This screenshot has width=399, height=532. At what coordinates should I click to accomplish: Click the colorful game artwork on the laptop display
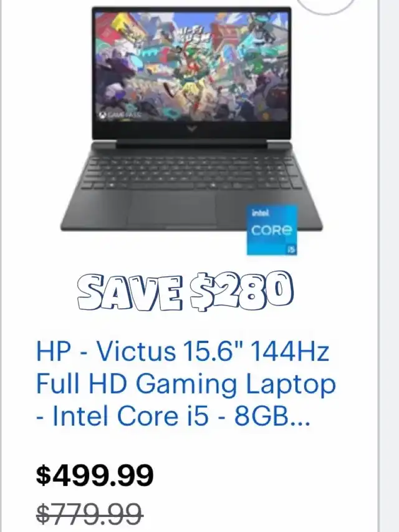click(x=191, y=67)
